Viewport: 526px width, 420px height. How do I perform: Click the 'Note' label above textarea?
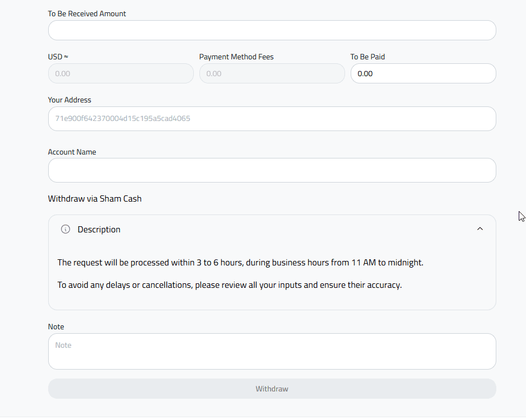tap(56, 326)
